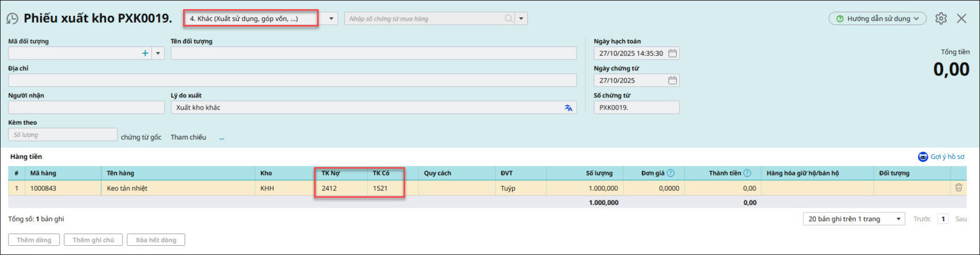
Task: Expand Mã đối tượng dropdown arrow
Action: click(158, 53)
